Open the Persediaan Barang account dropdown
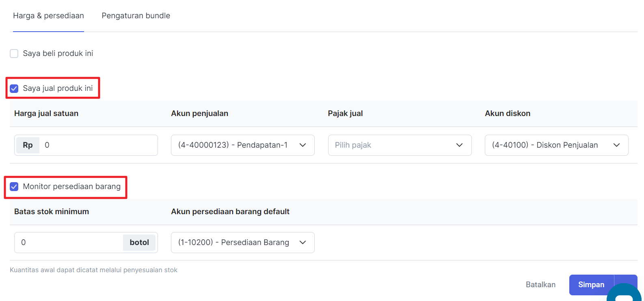 (243, 243)
